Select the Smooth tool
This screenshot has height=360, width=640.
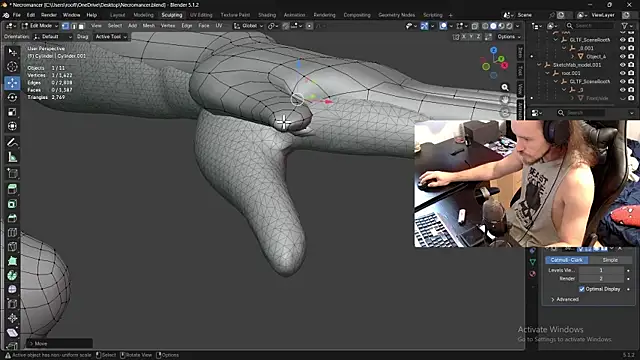[12, 289]
